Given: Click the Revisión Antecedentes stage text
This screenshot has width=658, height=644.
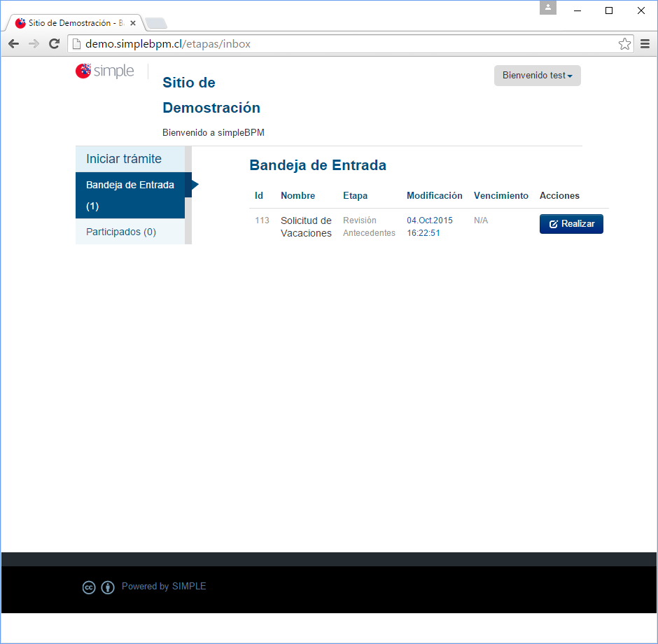Looking at the screenshot, I should [369, 227].
